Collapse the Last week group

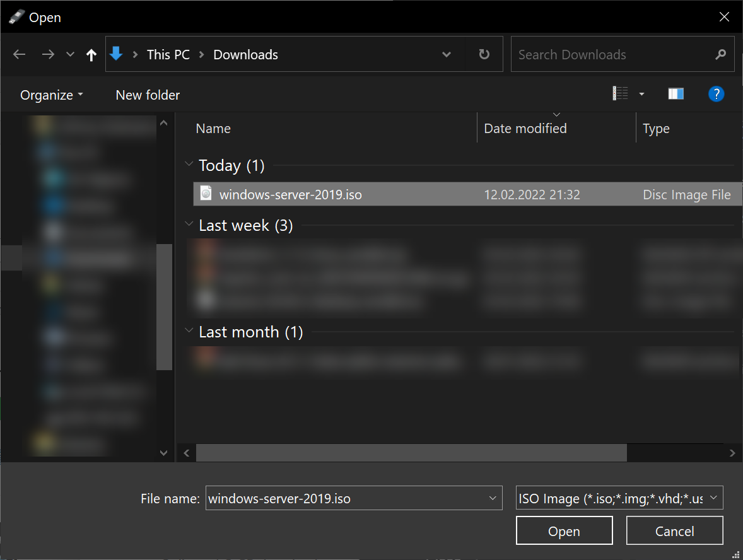(189, 225)
